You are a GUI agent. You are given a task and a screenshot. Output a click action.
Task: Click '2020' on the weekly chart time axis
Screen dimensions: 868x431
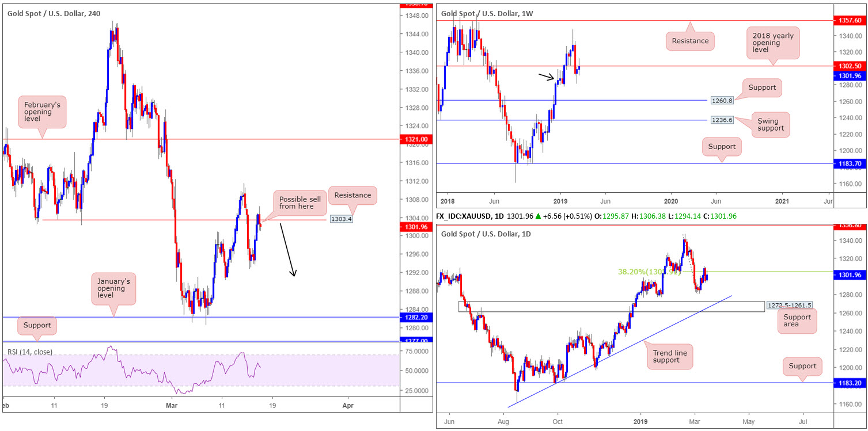tap(671, 201)
